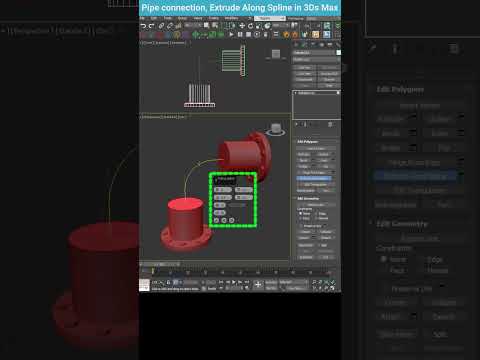Select the None constraint radio button
The height and width of the screenshot is (360, 480).
coord(300,213)
